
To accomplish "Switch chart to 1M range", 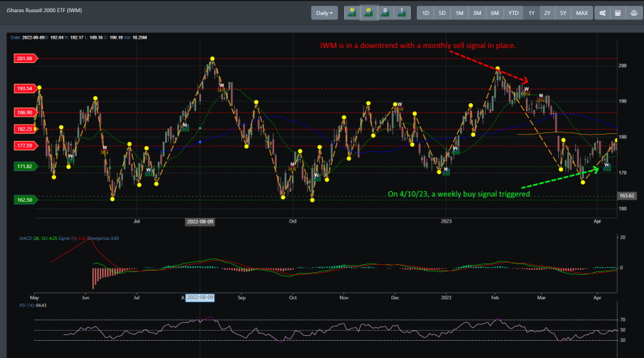I will pyautogui.click(x=459, y=13).
